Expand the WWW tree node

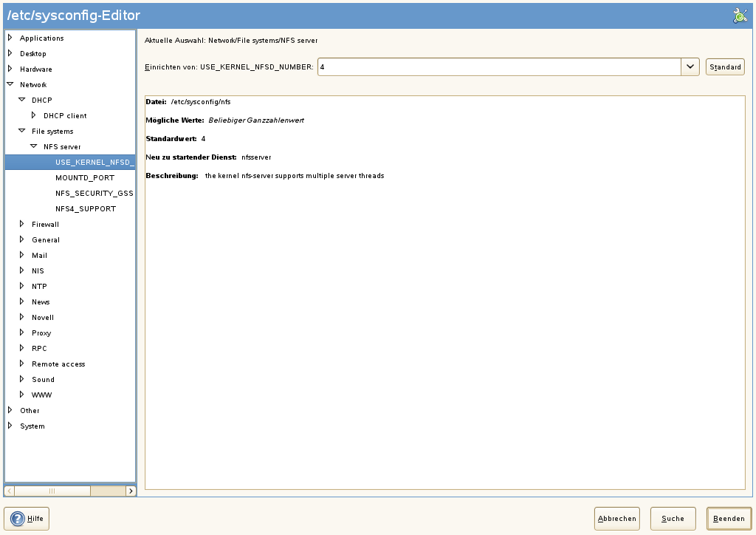coord(21,394)
